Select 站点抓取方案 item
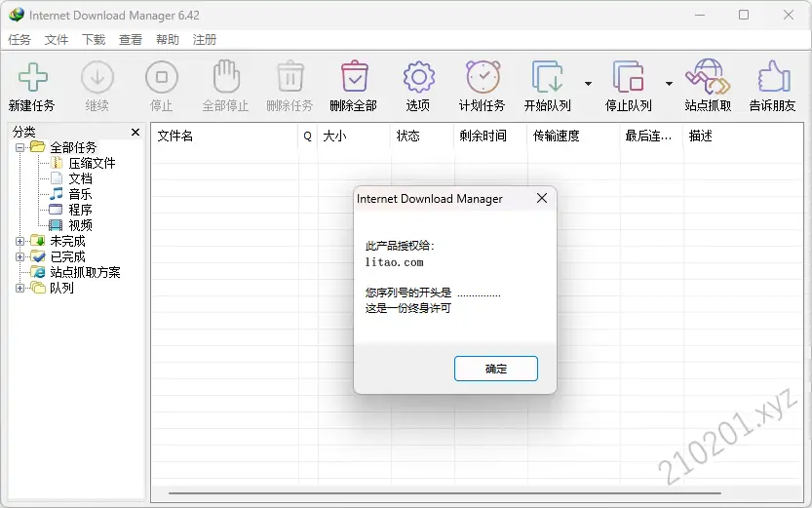The image size is (812, 508). (85, 272)
